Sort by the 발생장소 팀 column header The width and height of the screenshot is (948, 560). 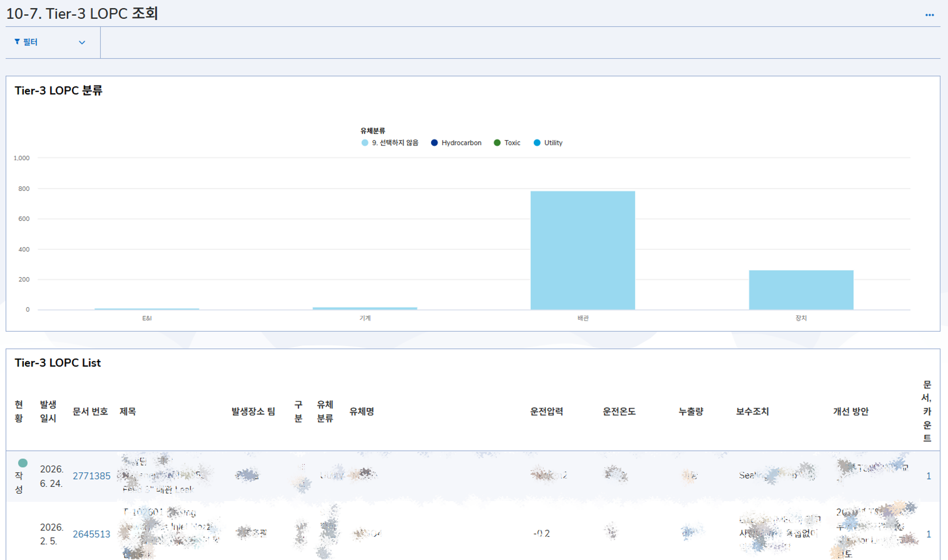tap(253, 411)
